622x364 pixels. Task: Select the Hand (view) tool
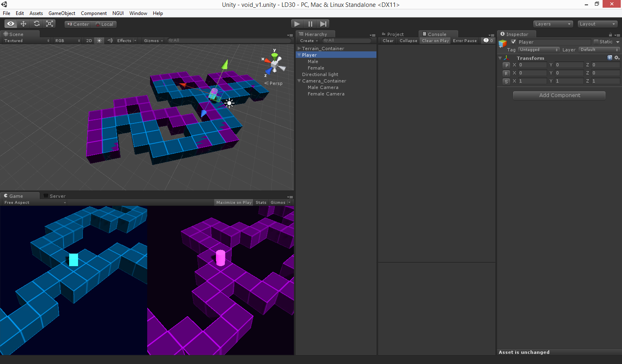(x=11, y=24)
